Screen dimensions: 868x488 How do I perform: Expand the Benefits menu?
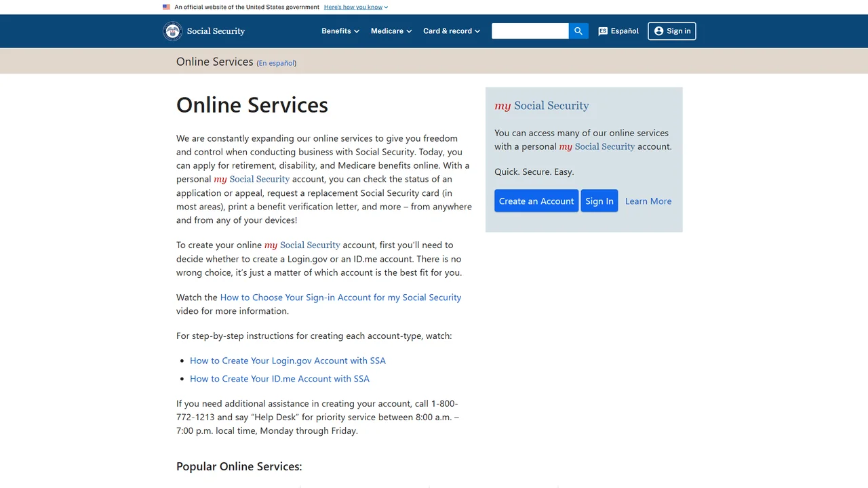click(340, 31)
